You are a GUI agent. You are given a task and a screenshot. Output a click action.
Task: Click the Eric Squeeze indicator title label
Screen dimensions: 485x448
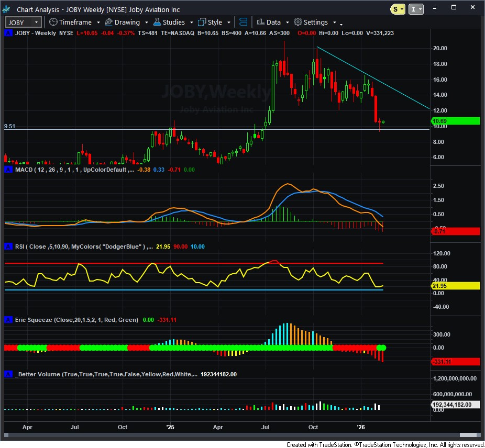(77, 319)
